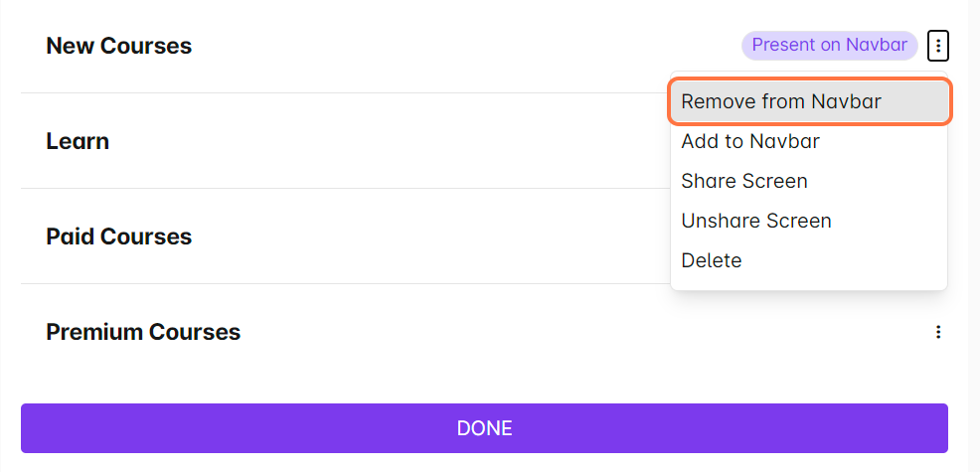Finish editing by clicking DONE

coord(484,428)
